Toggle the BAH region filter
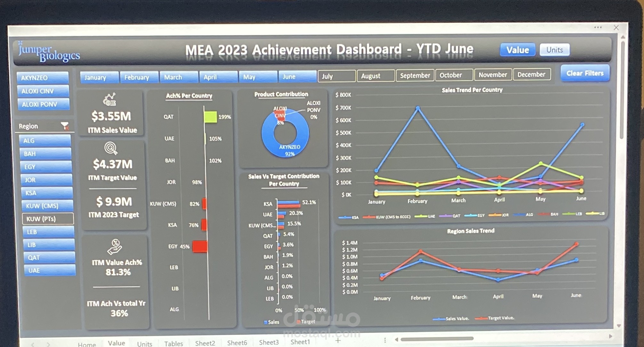The image size is (644, 347). 45,154
